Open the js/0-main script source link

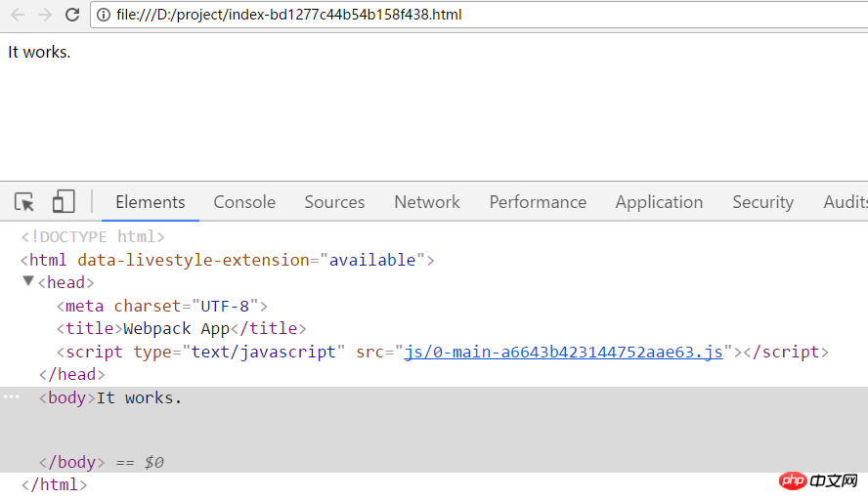click(563, 352)
